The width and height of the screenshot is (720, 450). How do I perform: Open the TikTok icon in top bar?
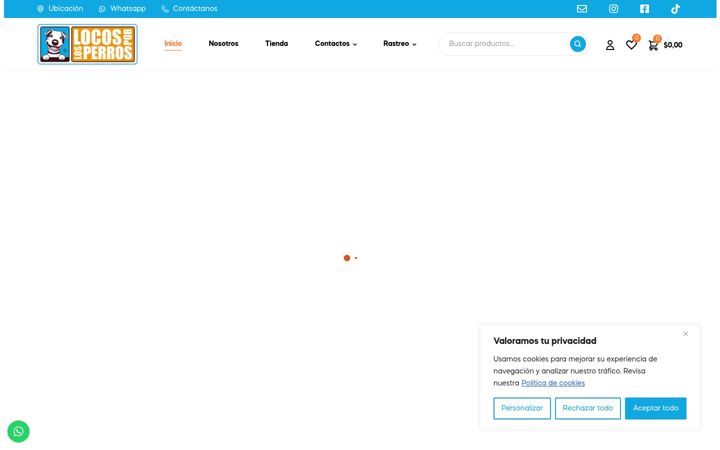pos(675,9)
